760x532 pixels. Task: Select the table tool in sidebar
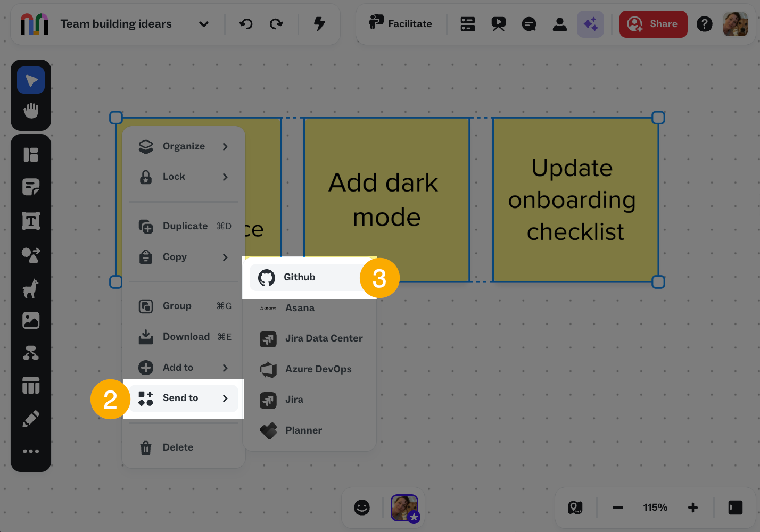31,386
